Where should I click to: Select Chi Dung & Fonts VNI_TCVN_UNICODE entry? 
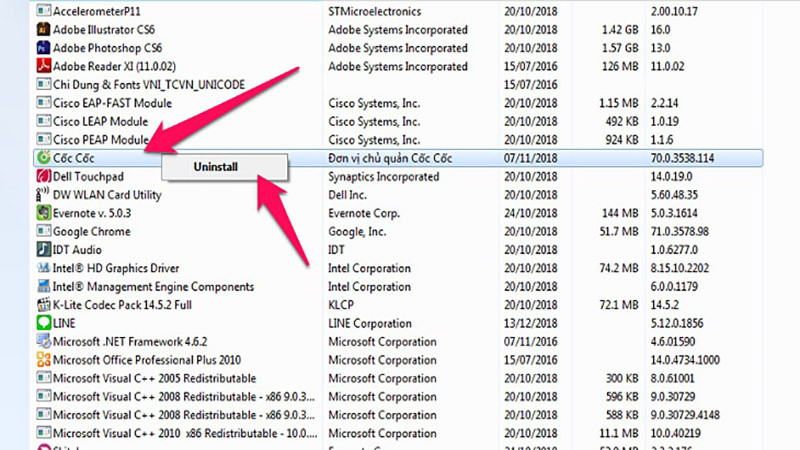click(x=398, y=84)
